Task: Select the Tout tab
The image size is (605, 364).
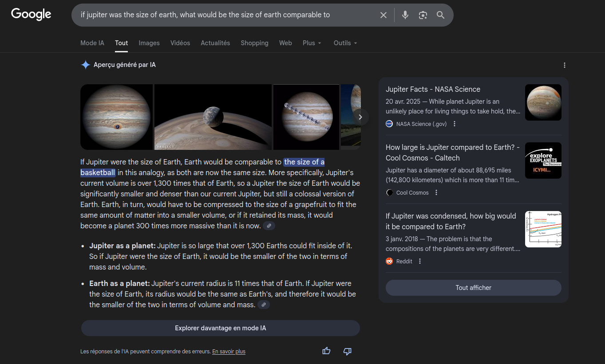Action: pos(121,43)
